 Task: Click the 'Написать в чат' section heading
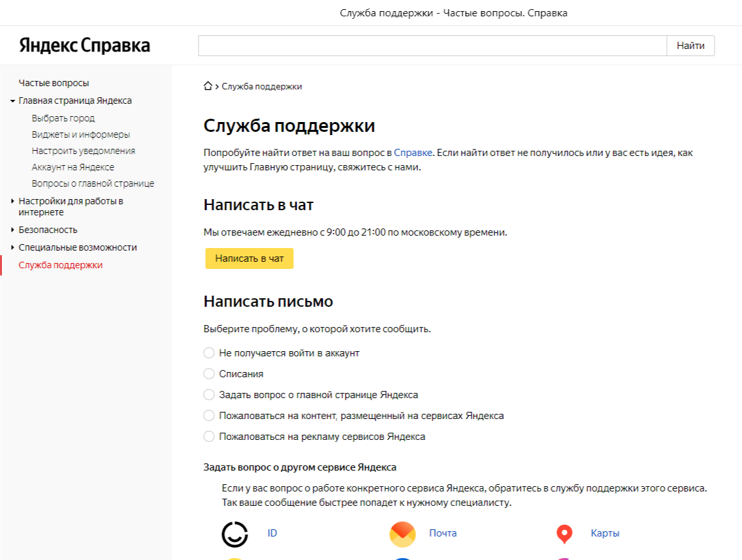pos(259,205)
